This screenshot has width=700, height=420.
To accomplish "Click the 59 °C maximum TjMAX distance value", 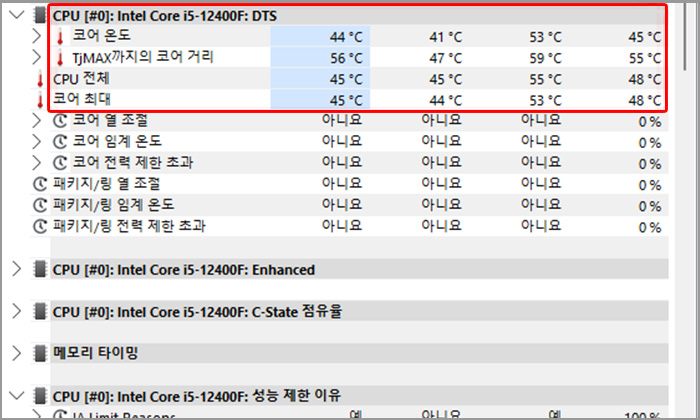I will (546, 58).
